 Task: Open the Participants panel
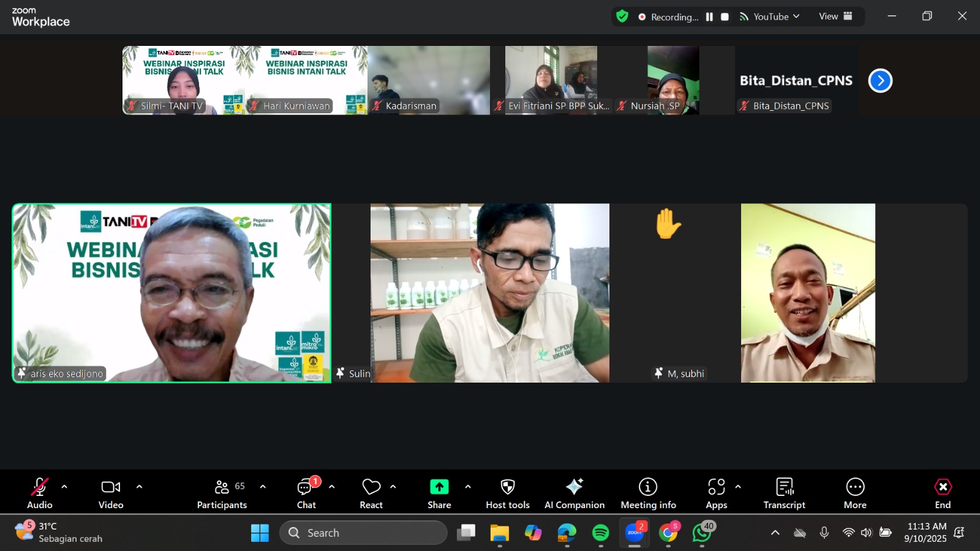(222, 492)
